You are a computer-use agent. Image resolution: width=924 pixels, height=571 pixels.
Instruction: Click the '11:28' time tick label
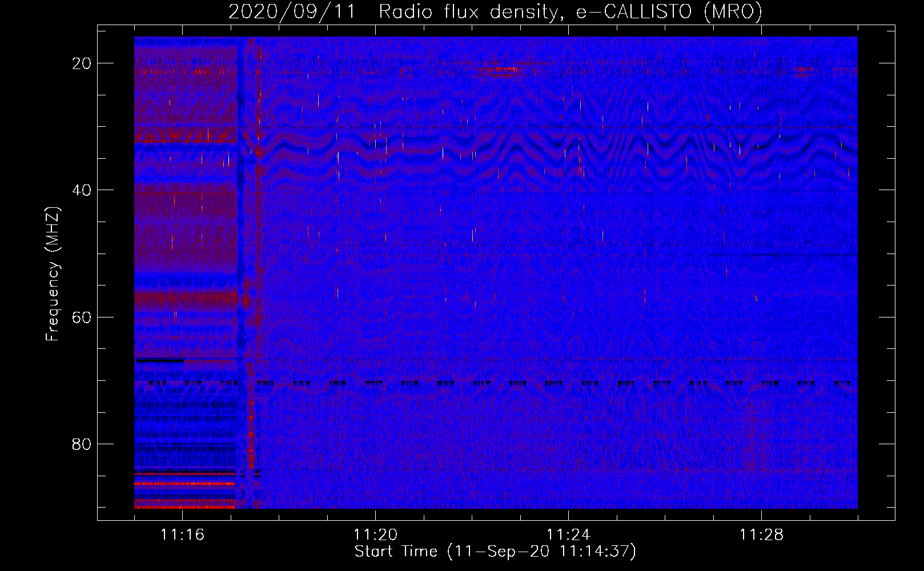[761, 535]
